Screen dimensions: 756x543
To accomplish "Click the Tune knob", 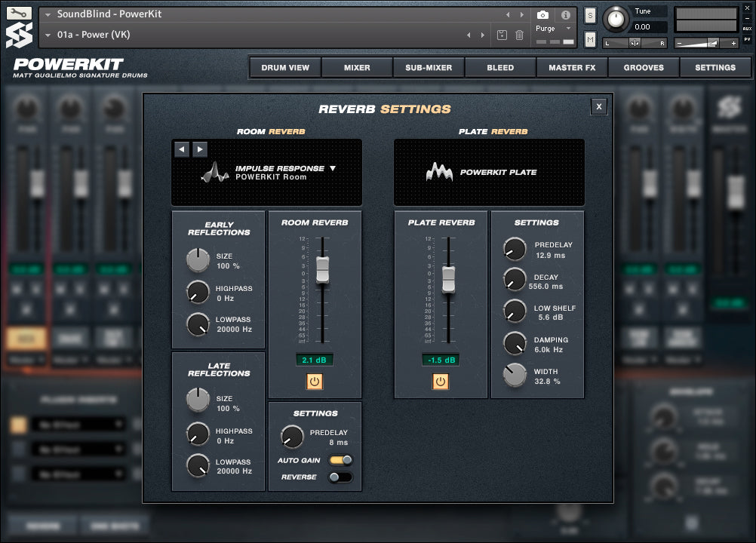I will click(x=616, y=20).
